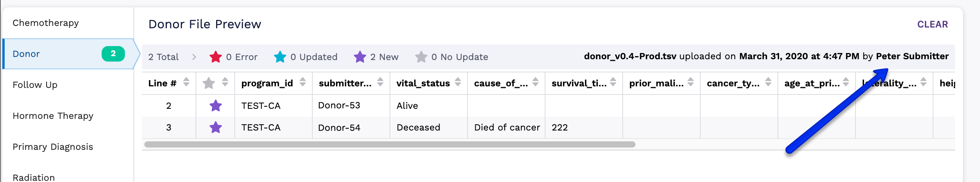The width and height of the screenshot is (980, 182).
Task: Switch to the Follow Up tab
Action: (35, 85)
